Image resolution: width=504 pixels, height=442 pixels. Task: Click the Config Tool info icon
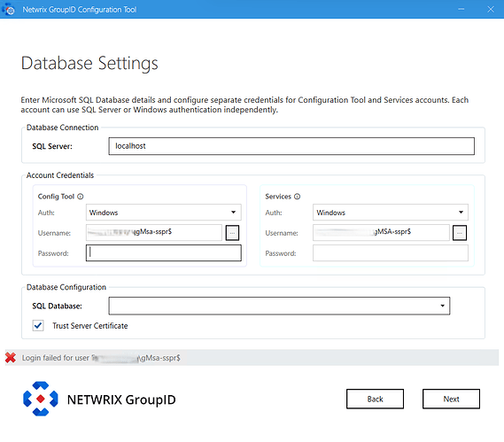81,197
